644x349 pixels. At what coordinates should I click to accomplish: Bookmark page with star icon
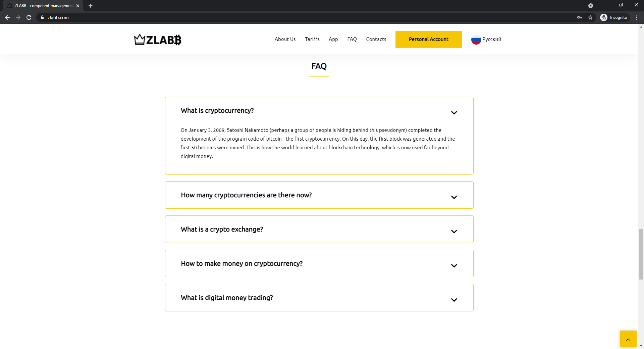coord(590,17)
